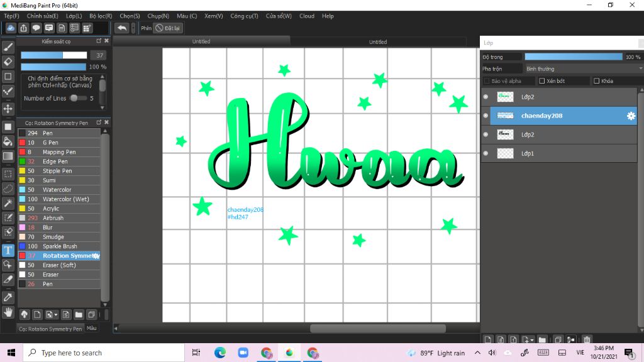Adjust the Number of Lines slider

[x=78, y=98]
